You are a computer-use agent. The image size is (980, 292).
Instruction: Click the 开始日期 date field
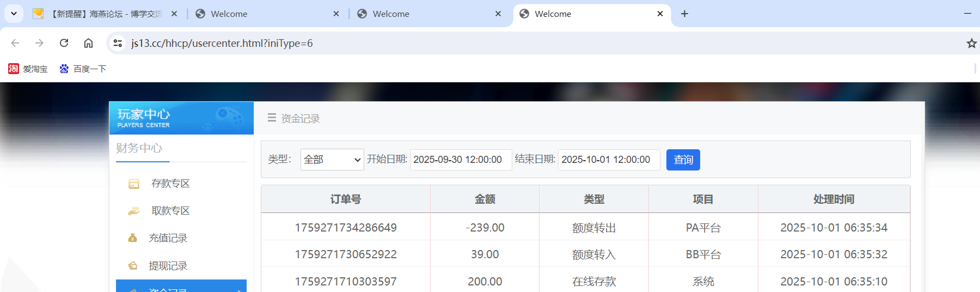[x=461, y=160]
